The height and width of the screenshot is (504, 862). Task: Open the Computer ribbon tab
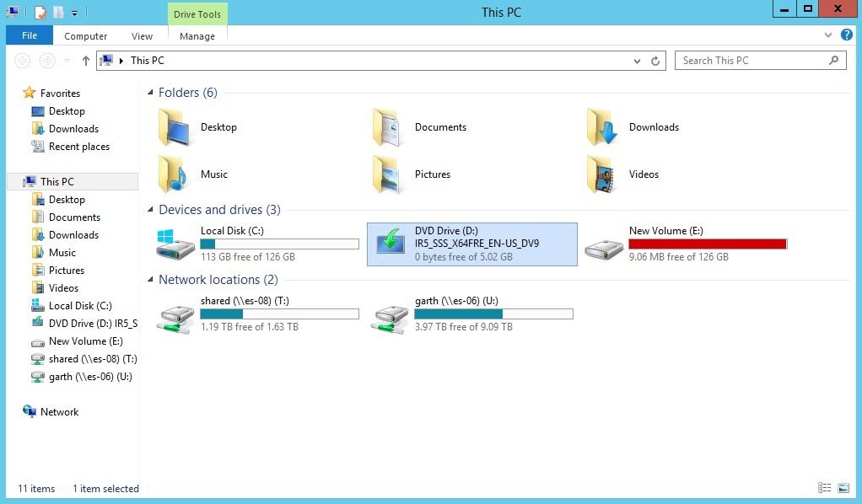pos(86,35)
